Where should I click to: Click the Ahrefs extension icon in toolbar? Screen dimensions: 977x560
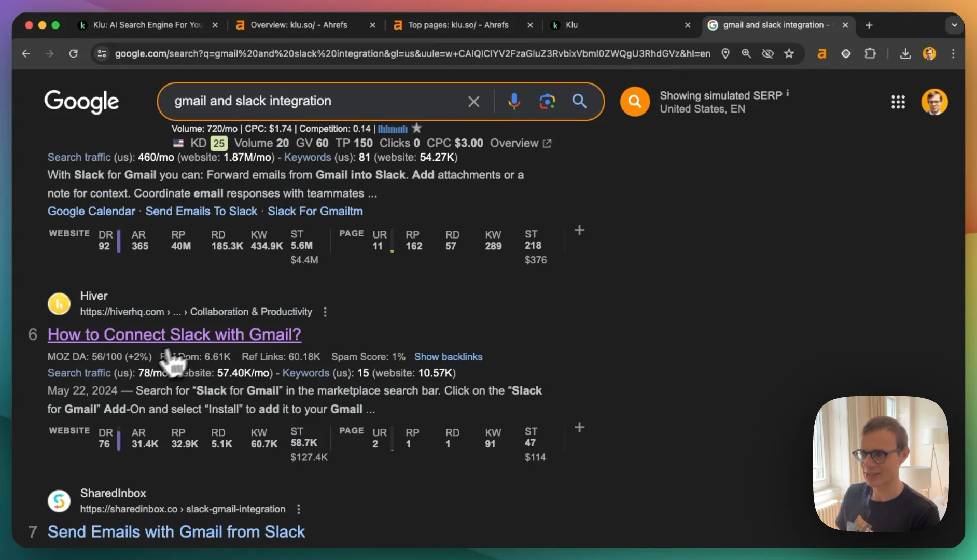click(821, 53)
